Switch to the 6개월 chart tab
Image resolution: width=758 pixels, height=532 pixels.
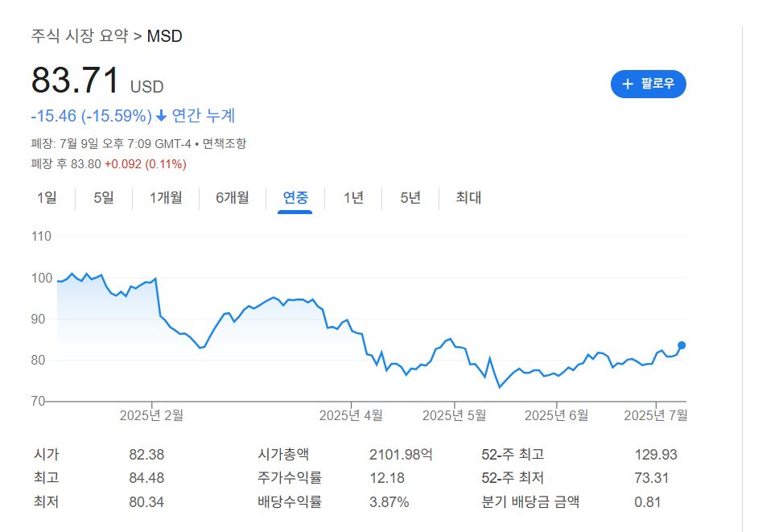(x=233, y=198)
